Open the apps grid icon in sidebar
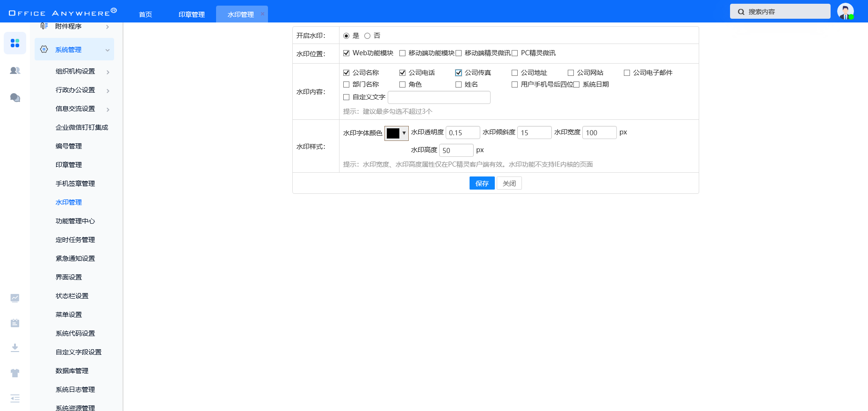The width and height of the screenshot is (868, 411). click(15, 43)
